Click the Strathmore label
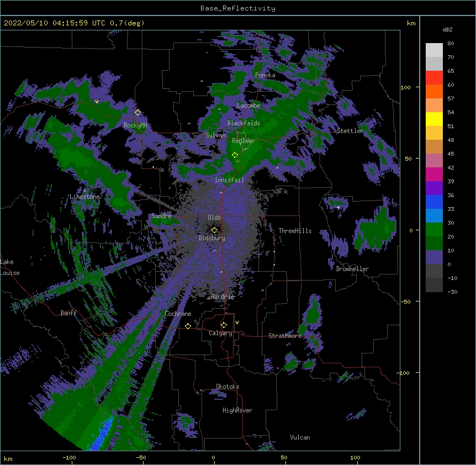This screenshot has width=476, height=465. pyautogui.click(x=285, y=336)
